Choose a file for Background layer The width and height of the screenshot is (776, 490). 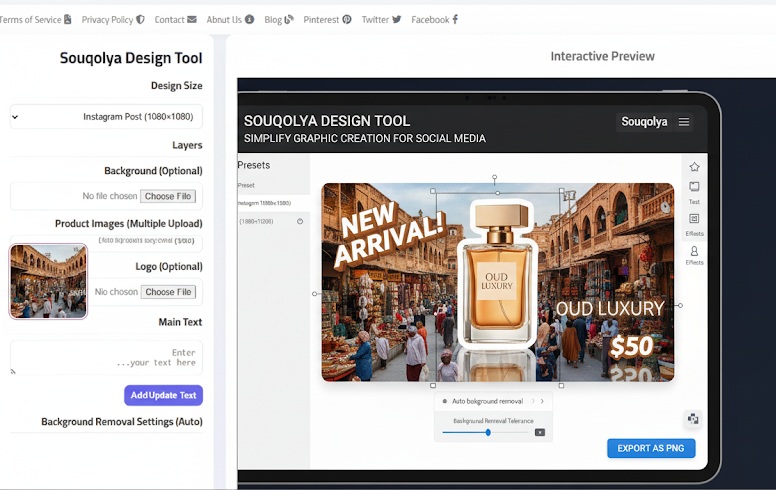pos(167,196)
